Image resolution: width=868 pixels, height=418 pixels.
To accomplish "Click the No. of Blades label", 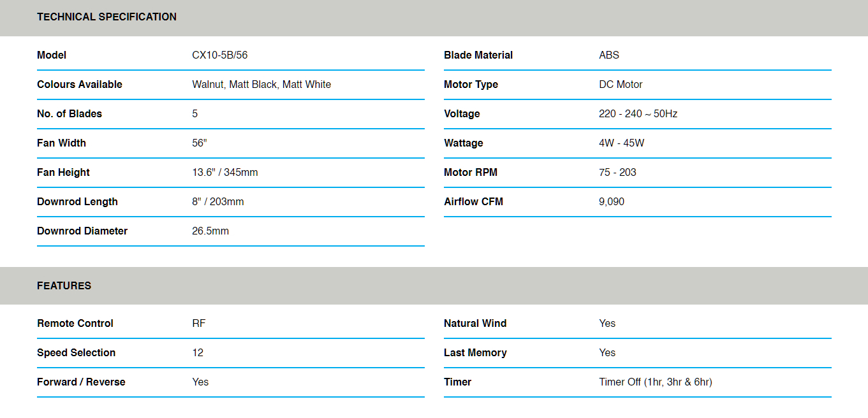I will click(x=70, y=114).
